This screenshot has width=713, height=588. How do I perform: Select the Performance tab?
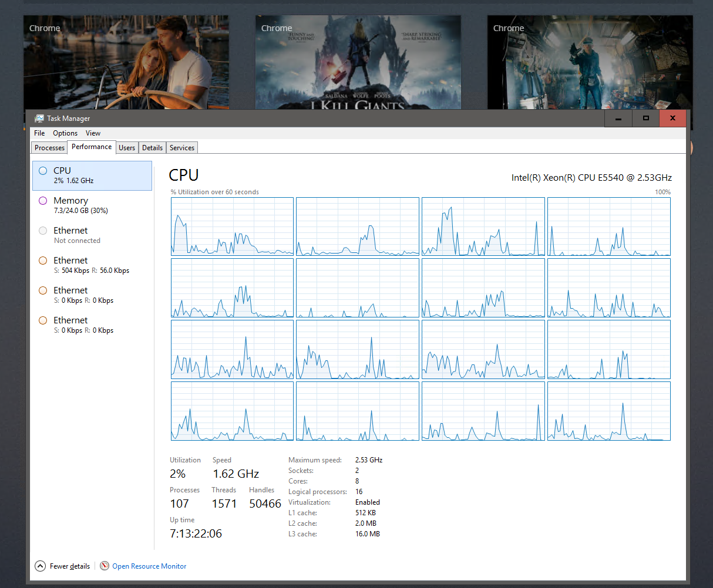[92, 147]
